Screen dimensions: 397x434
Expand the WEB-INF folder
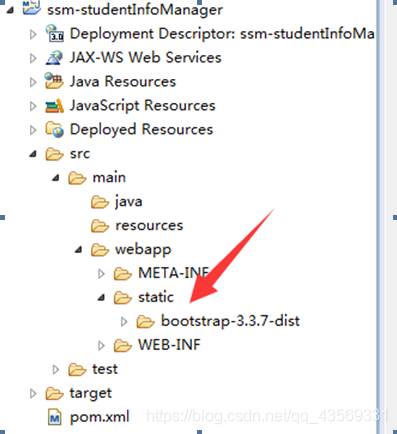(x=101, y=346)
